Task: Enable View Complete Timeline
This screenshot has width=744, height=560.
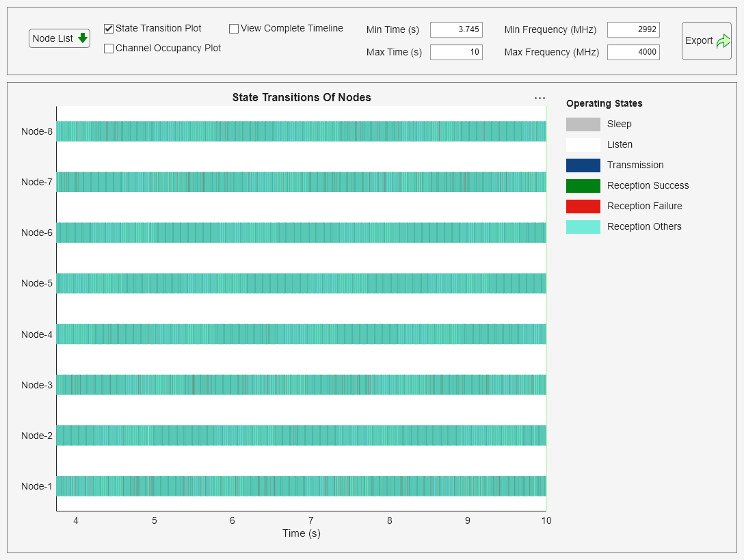Action: pos(233,28)
